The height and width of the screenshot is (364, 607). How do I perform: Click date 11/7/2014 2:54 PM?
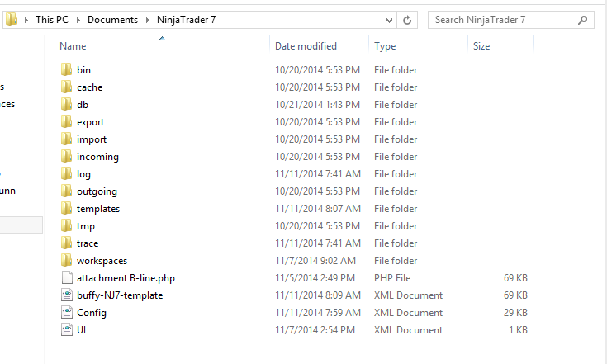tap(315, 330)
